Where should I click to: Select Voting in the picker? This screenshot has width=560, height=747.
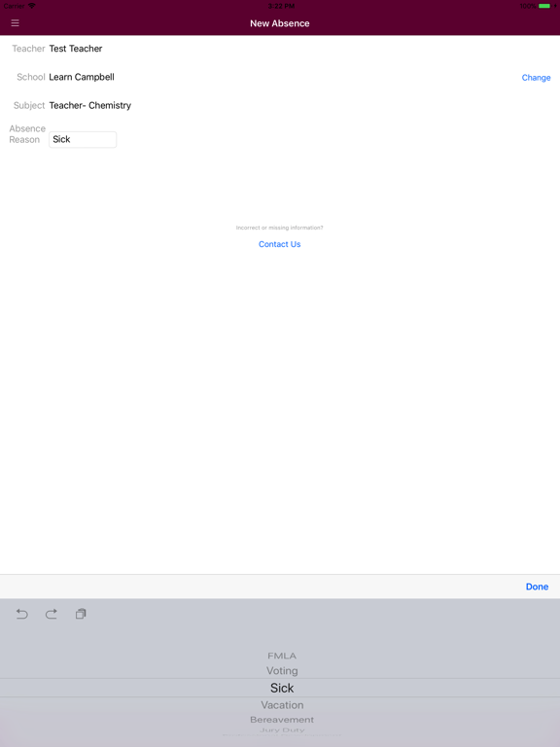point(282,671)
